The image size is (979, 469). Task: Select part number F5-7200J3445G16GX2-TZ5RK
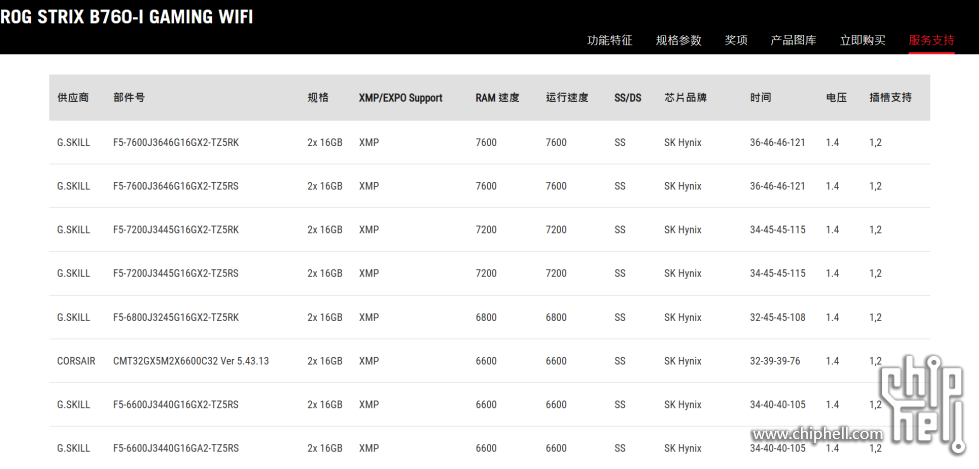pyautogui.click(x=176, y=230)
